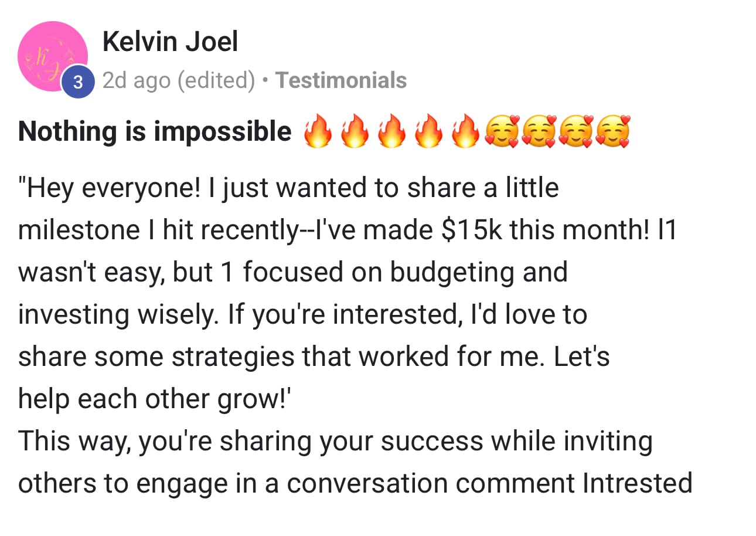Click the "2d ago" timestamp
Screen dimensions: 756x536
pos(136,80)
